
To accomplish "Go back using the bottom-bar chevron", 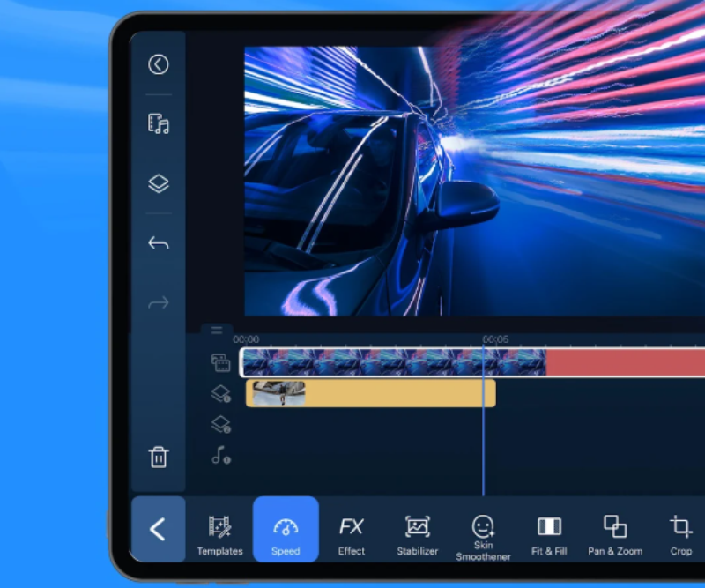I will (x=159, y=529).
